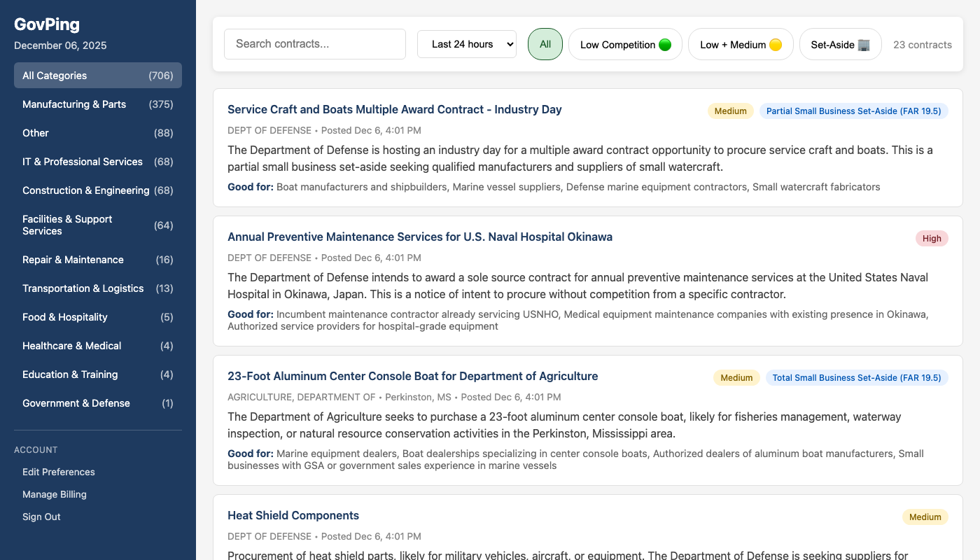Click Manage Billing in the sidebar
Image resolution: width=980 pixels, height=560 pixels.
[54, 494]
